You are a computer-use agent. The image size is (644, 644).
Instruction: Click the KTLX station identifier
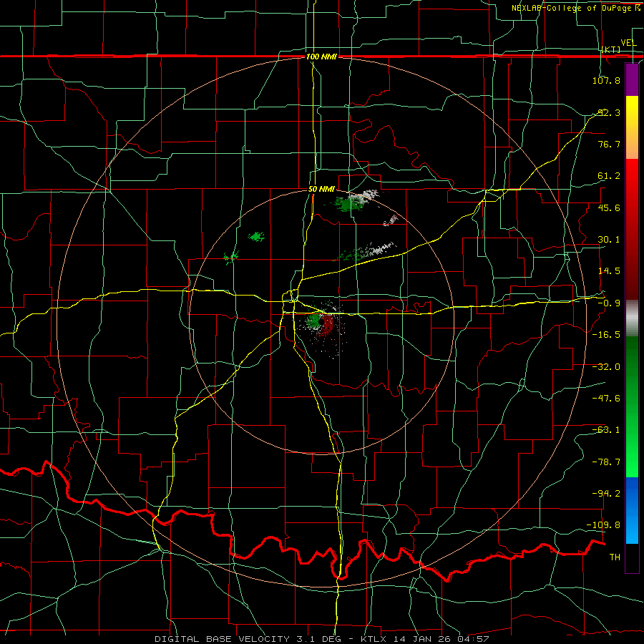[x=375, y=639]
